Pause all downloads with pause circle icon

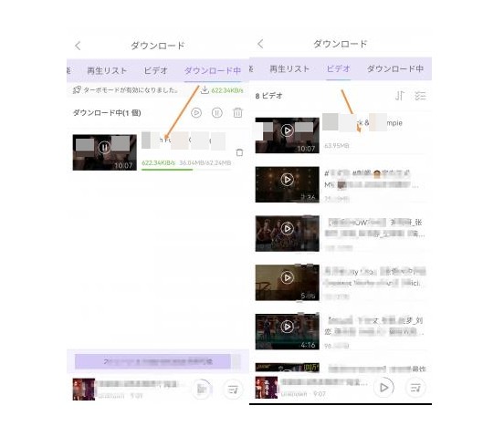pyautogui.click(x=217, y=113)
